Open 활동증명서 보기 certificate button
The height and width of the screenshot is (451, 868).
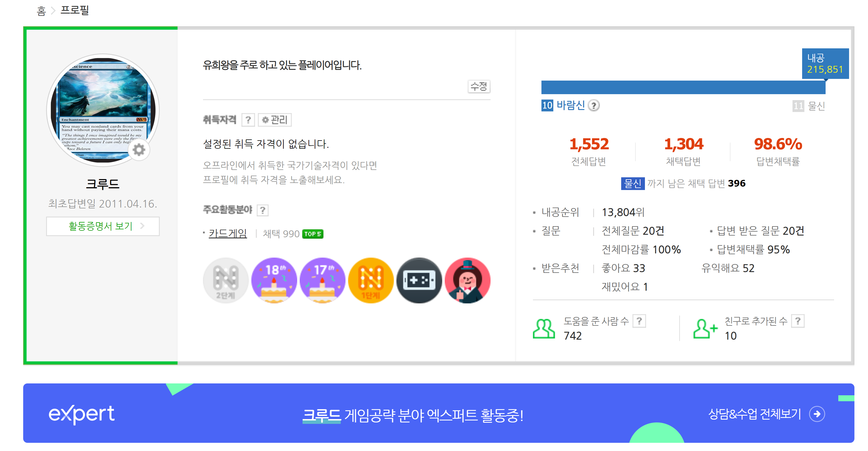pos(103,226)
